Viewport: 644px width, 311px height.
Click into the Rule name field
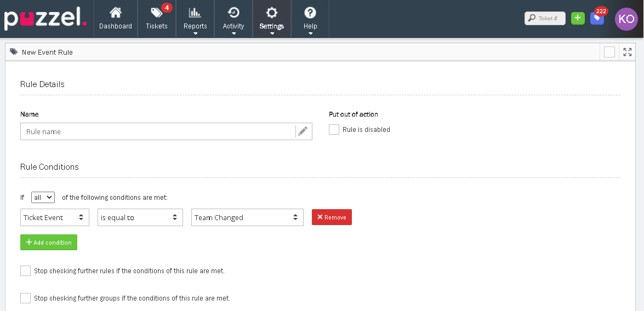(158, 131)
